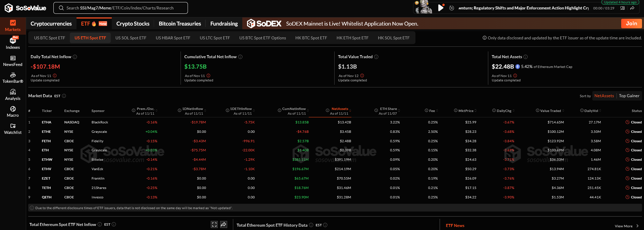Select the US SOL Spot ETF sub-tab
The height and width of the screenshot is (230, 644).
coord(131,38)
